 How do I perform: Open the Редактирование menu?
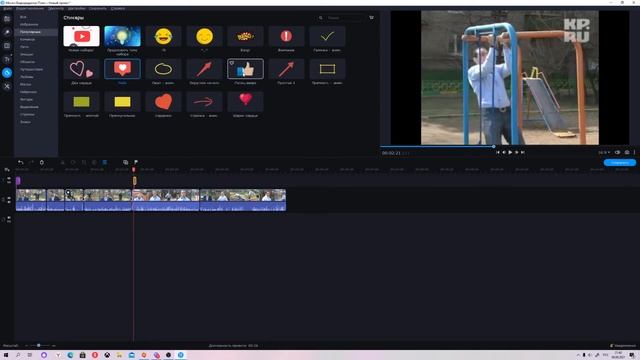pos(30,8)
